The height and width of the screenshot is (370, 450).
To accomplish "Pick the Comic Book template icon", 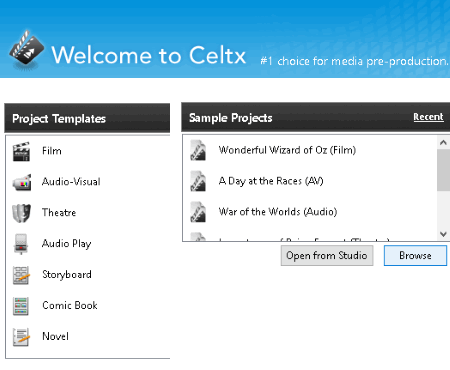I will (21, 306).
